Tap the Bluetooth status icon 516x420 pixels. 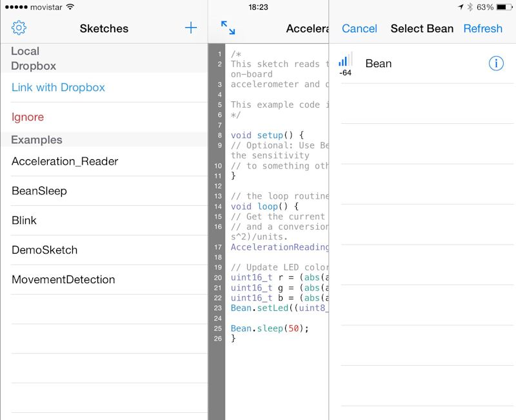click(x=470, y=7)
